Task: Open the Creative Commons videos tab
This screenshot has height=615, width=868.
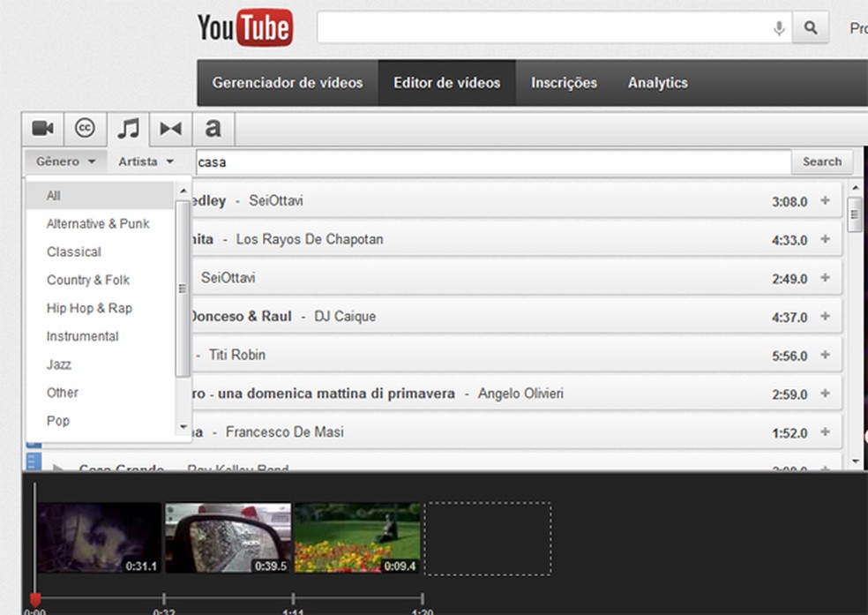Action: (x=85, y=129)
